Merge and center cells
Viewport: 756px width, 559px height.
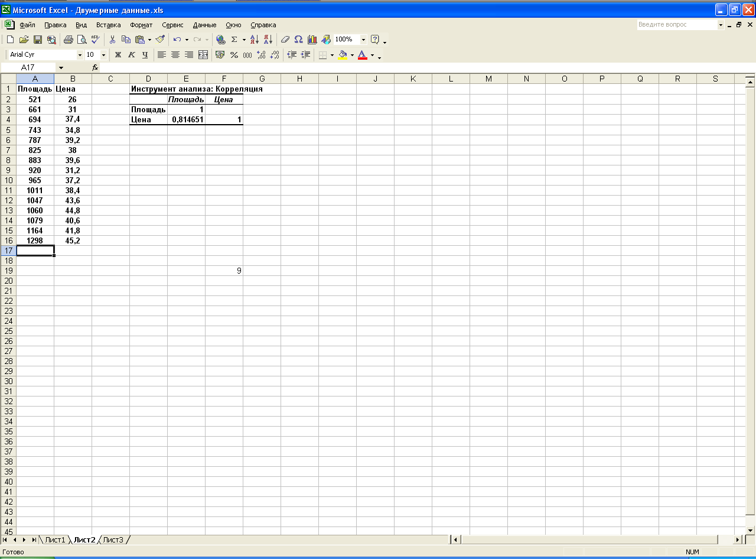[203, 55]
